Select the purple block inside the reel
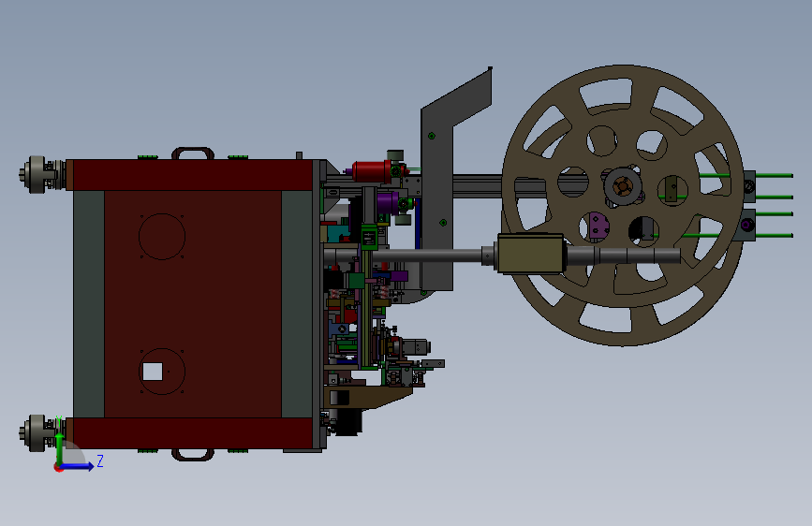Image resolution: width=812 pixels, height=526 pixels. point(598,226)
